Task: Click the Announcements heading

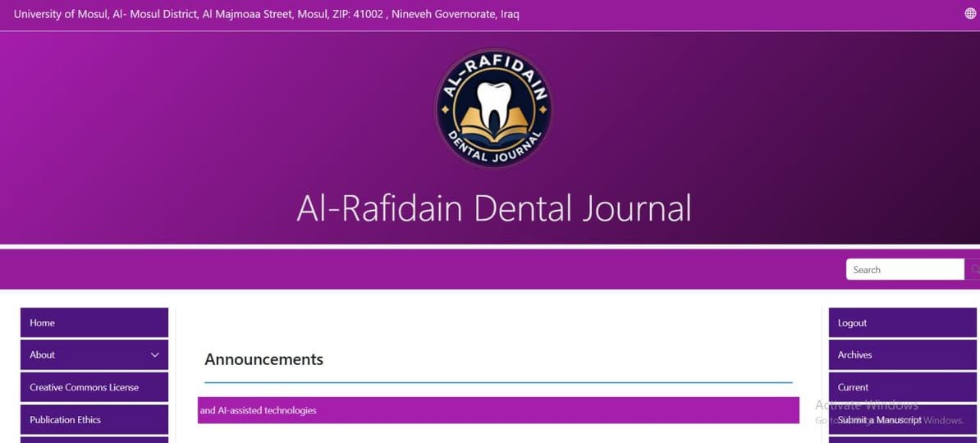Action: 263,359
